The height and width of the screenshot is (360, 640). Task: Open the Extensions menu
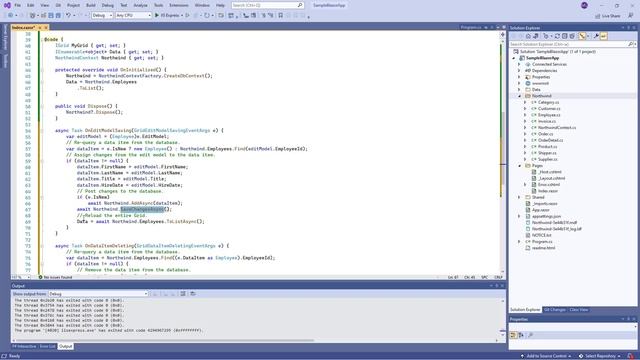point(179,5)
